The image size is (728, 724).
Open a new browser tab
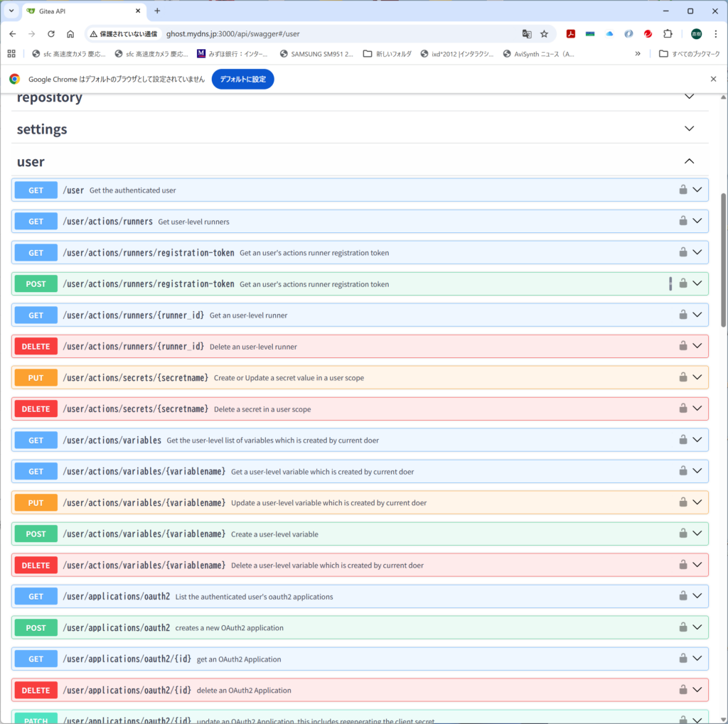[157, 11]
